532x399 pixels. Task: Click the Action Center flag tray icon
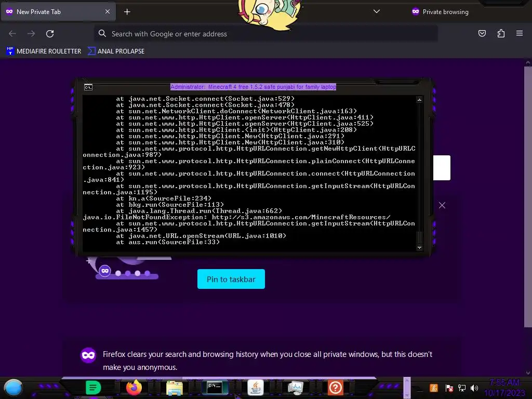[x=449, y=388]
